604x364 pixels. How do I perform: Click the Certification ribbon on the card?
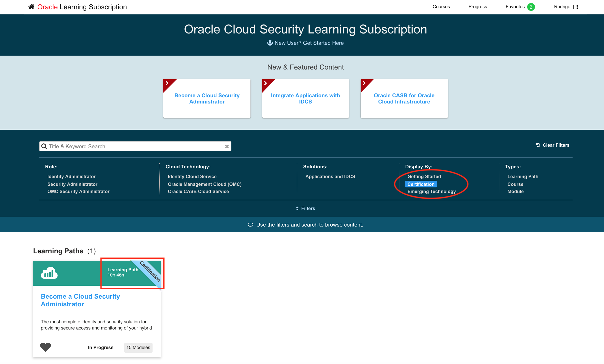coord(150,271)
